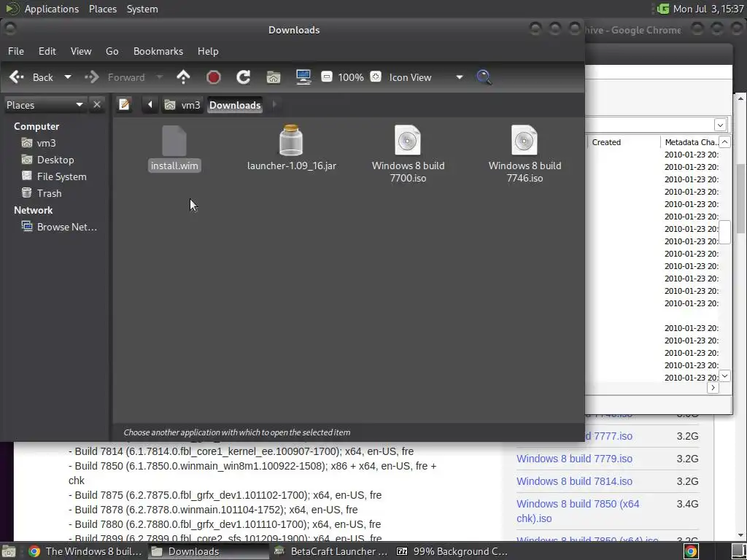The image size is (747, 560).
Task: Click the Chrome icon in bottom tray
Action: click(691, 551)
